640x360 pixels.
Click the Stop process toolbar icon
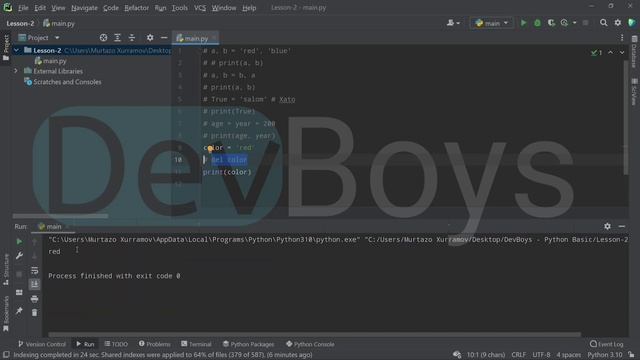tap(586, 23)
